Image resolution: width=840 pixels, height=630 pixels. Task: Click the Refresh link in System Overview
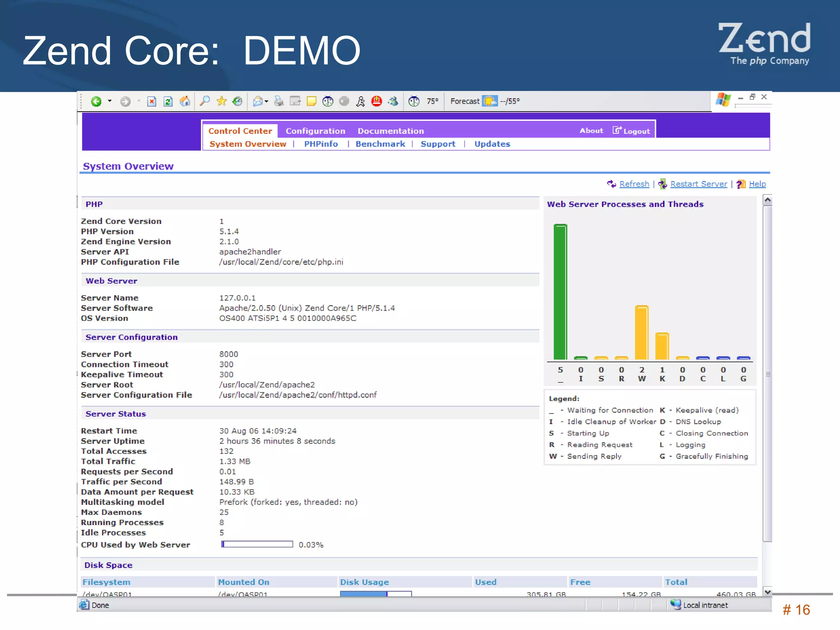point(634,184)
